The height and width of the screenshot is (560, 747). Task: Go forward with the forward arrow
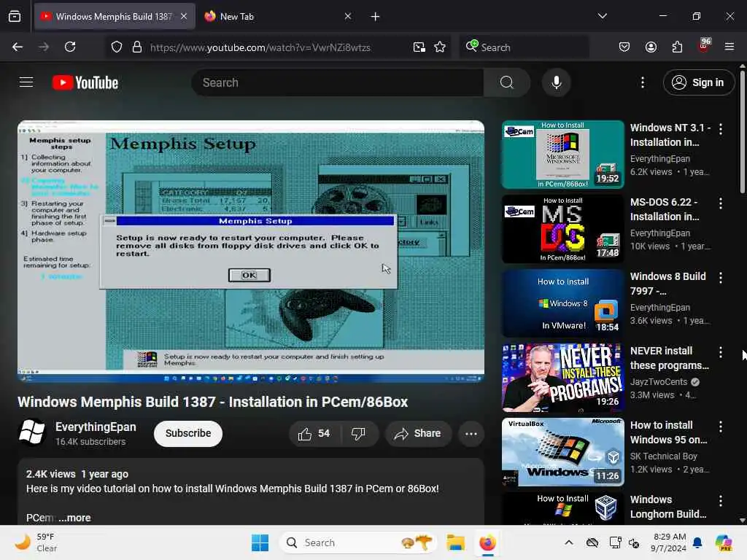pyautogui.click(x=43, y=47)
